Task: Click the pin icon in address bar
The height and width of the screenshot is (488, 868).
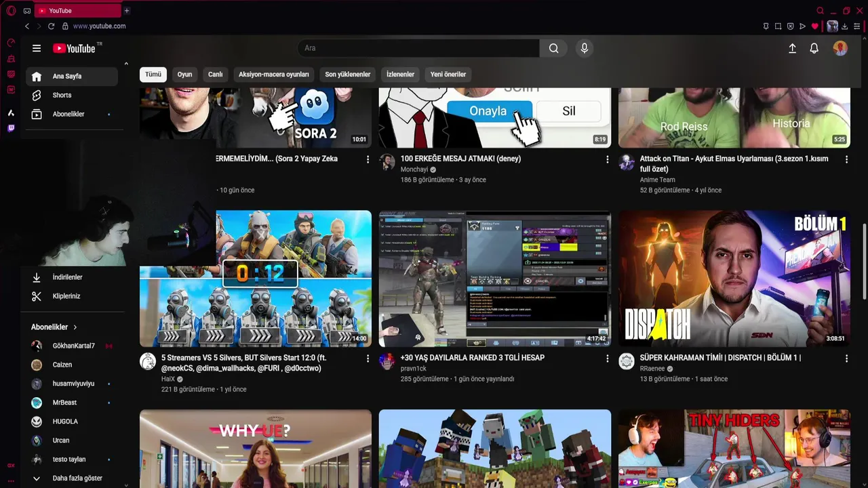Action: tap(766, 26)
